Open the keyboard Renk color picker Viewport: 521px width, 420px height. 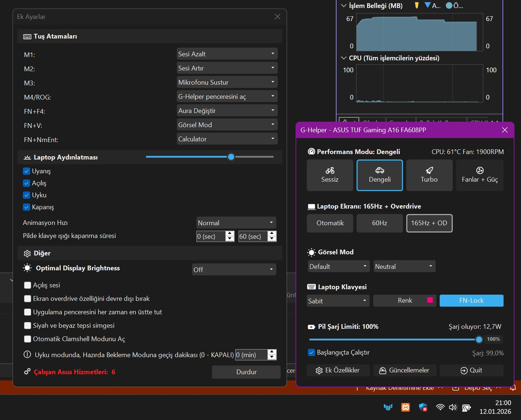(x=405, y=300)
